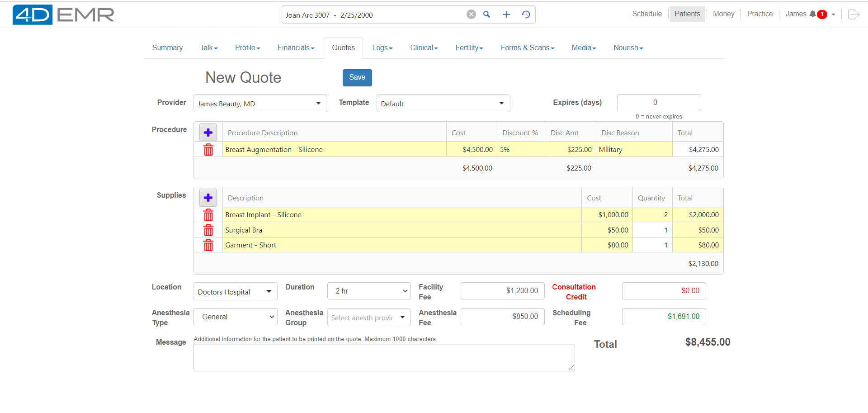The height and width of the screenshot is (413, 868).
Task: Open the Anesthesia Group selector
Action: point(368,317)
